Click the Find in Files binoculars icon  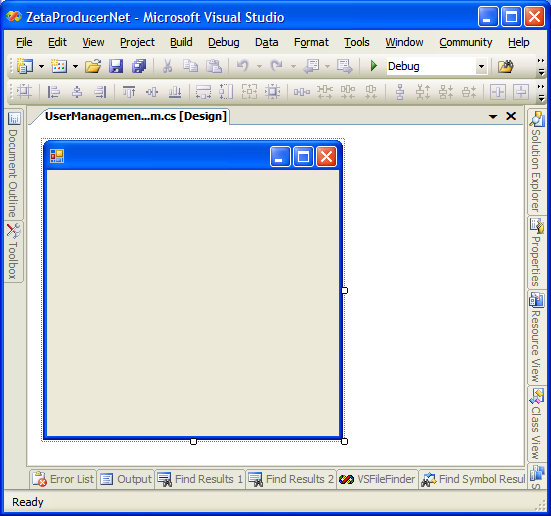(506, 66)
